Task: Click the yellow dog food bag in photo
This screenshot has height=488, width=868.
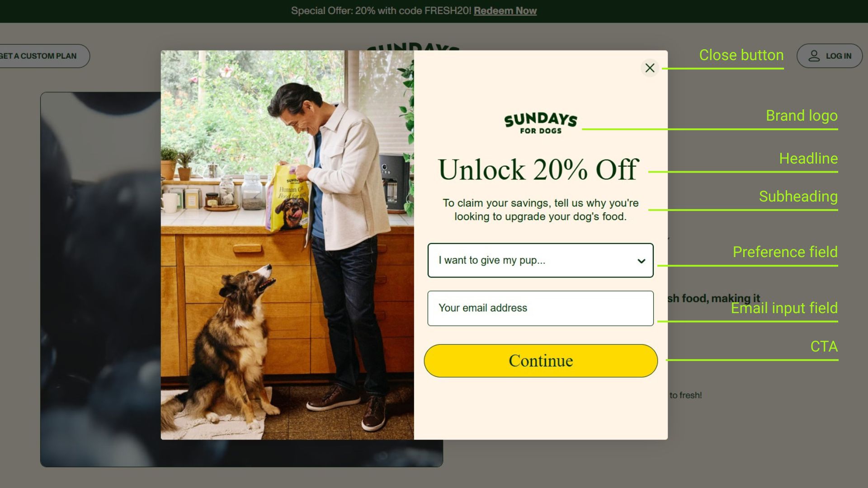Action: (x=288, y=198)
